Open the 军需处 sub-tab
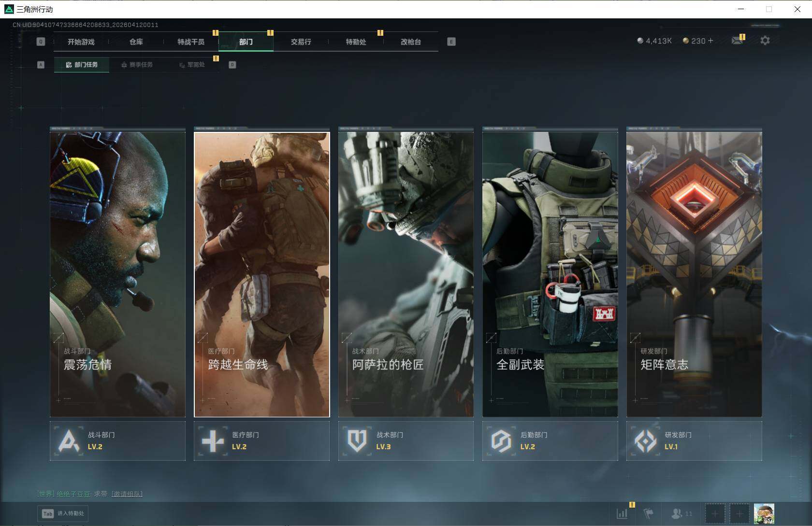The height and width of the screenshot is (526, 812). 192,65
